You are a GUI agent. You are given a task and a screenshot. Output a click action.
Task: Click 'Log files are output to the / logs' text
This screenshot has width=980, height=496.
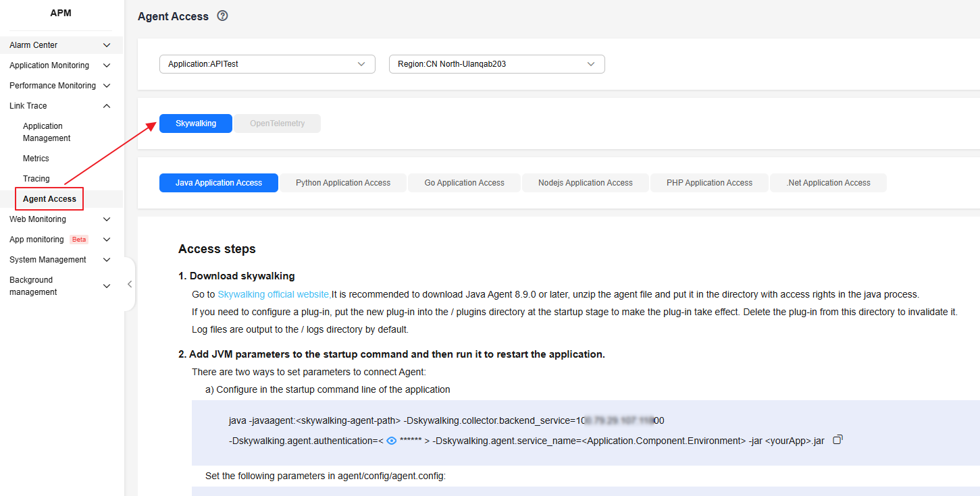pyautogui.click(x=300, y=330)
